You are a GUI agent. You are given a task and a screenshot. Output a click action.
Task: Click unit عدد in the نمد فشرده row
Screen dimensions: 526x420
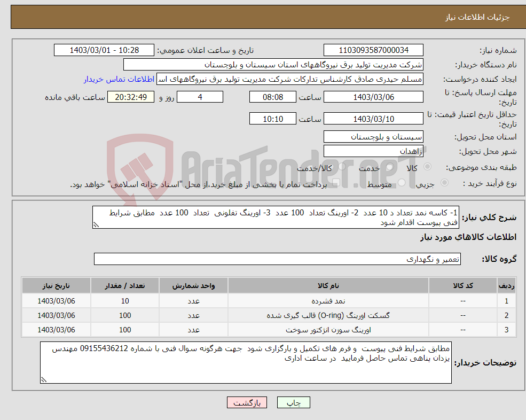coord(193,301)
